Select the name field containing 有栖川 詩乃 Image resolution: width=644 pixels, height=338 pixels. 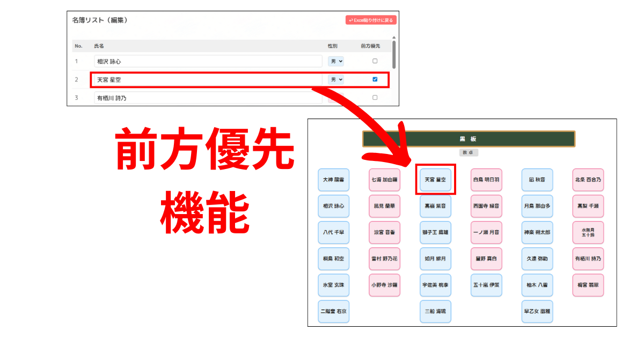(x=207, y=98)
